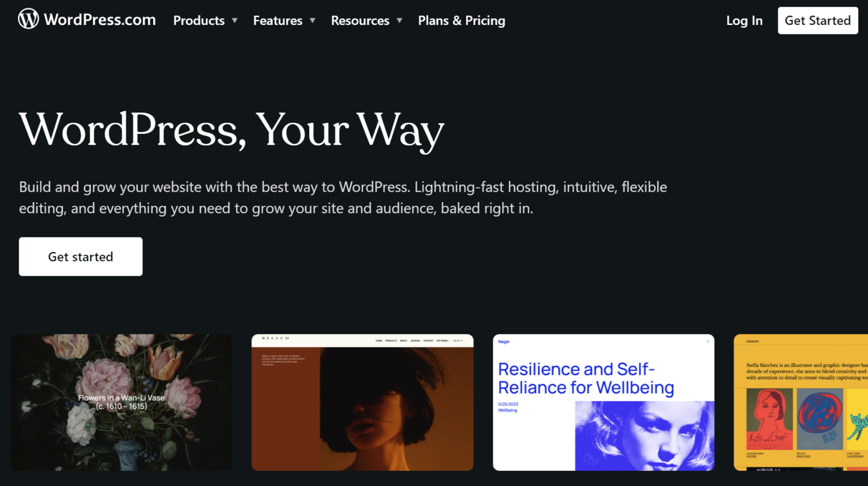Expand the arrow beside Resources

(x=400, y=21)
